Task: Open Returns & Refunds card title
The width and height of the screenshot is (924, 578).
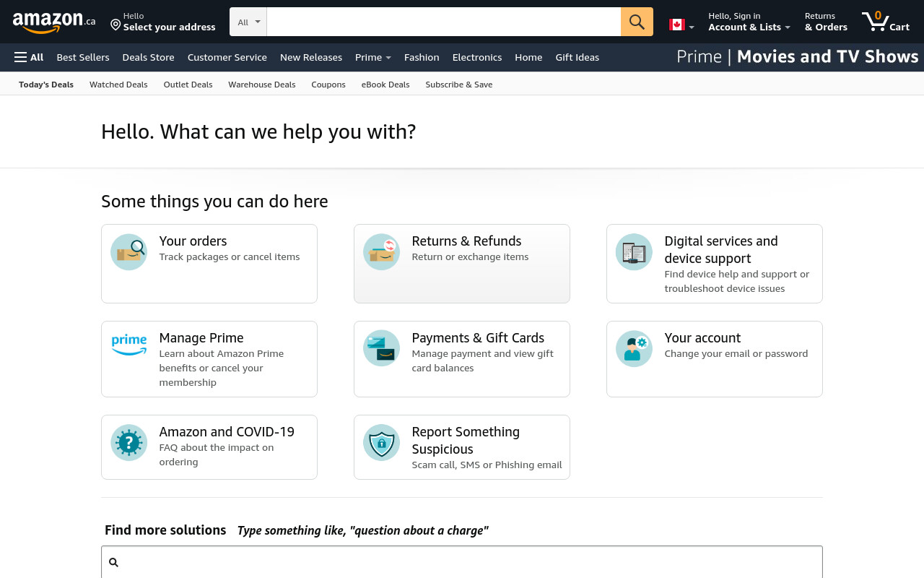Action: point(466,241)
